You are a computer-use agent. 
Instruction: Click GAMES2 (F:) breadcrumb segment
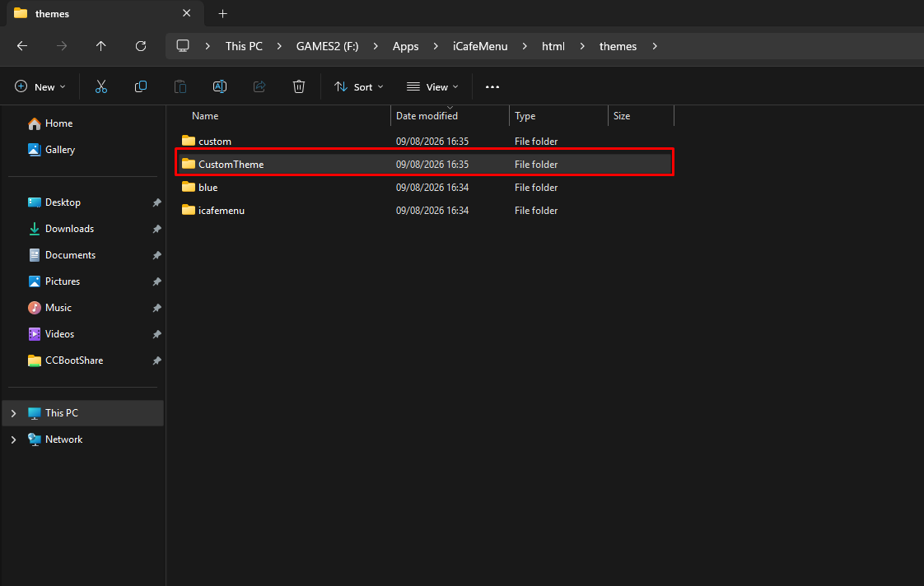327,46
